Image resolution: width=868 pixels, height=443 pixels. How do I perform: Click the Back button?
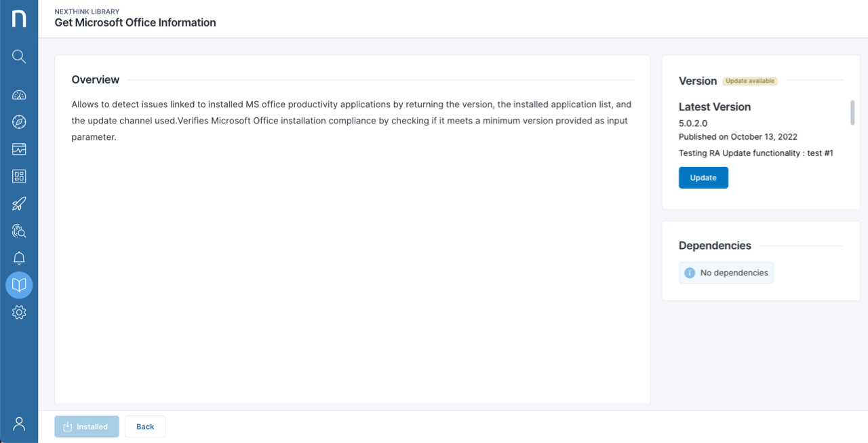pos(144,426)
